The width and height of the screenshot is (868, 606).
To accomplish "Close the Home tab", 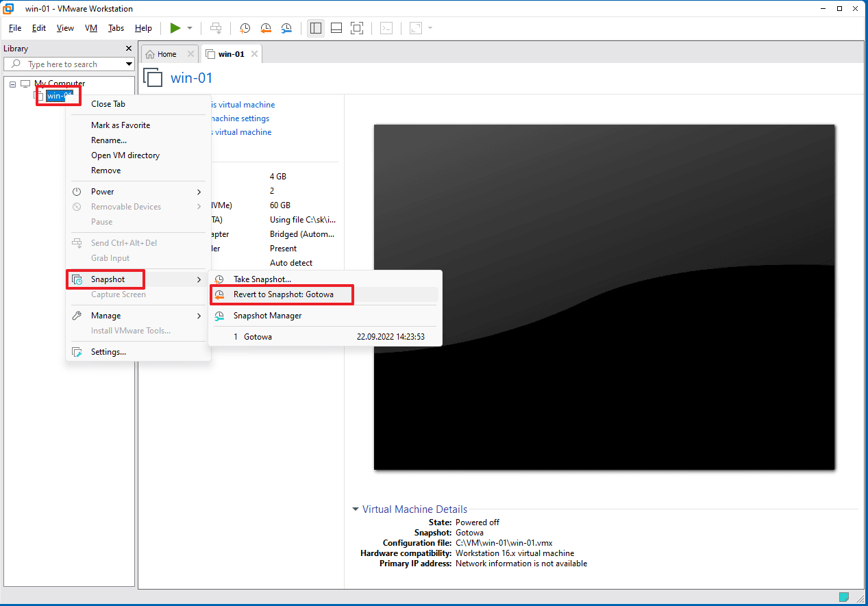I will pos(190,54).
